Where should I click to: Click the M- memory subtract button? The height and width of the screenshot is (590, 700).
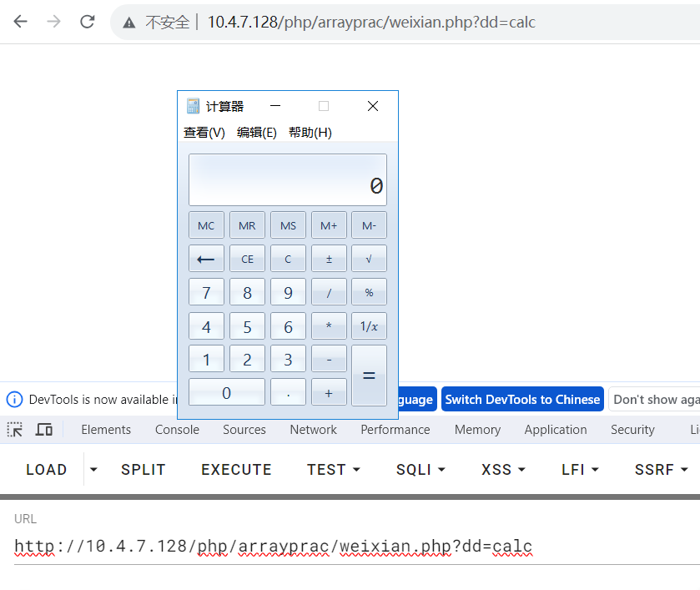[x=370, y=225]
